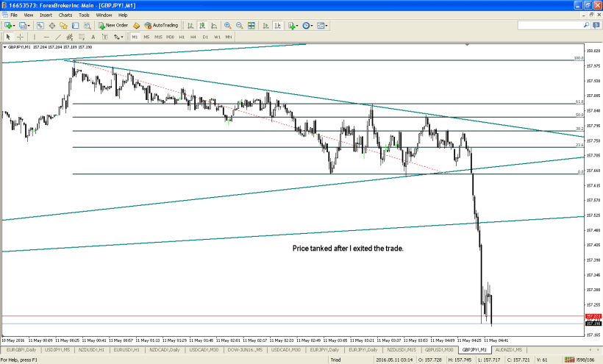Launch MetaEditor from the toolbar
This screenshot has width=603, height=364.
[x=136, y=25]
